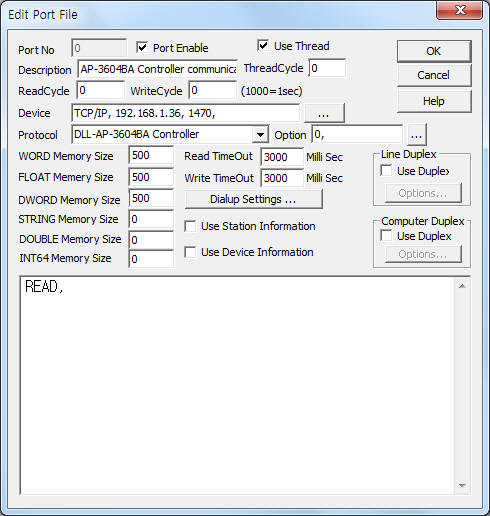
Task: Check Use Duplex under Computer Duplex
Action: 386,236
